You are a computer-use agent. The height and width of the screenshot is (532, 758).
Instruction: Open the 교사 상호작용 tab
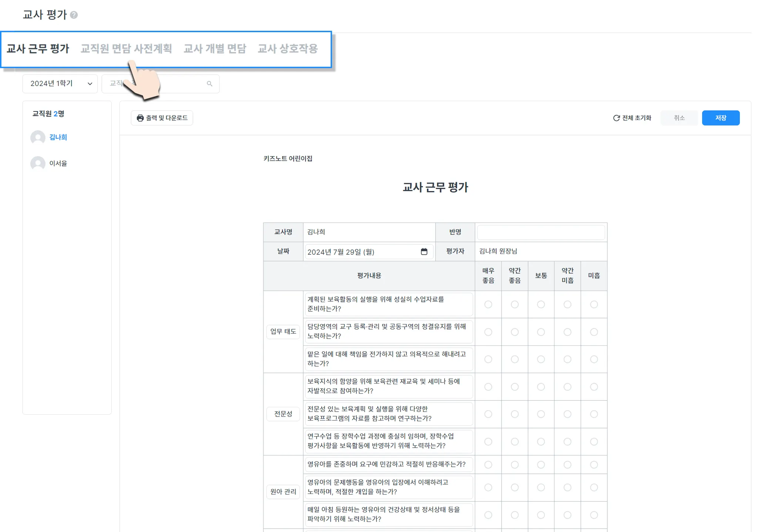288,48
